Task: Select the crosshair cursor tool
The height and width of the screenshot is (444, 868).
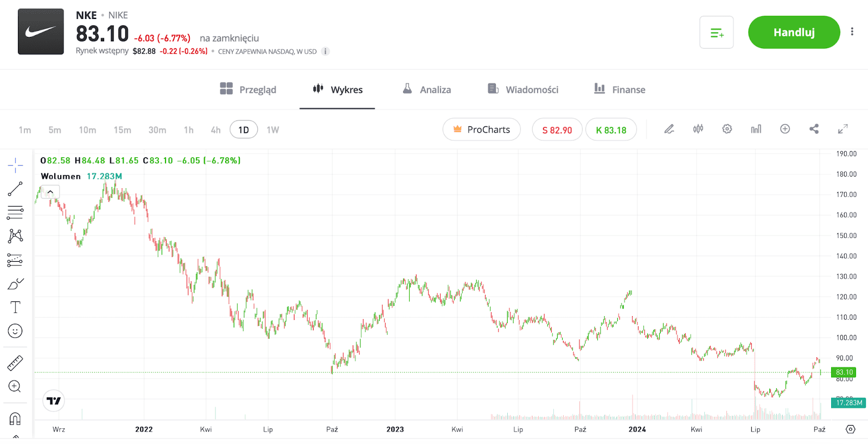Action: 15,165
